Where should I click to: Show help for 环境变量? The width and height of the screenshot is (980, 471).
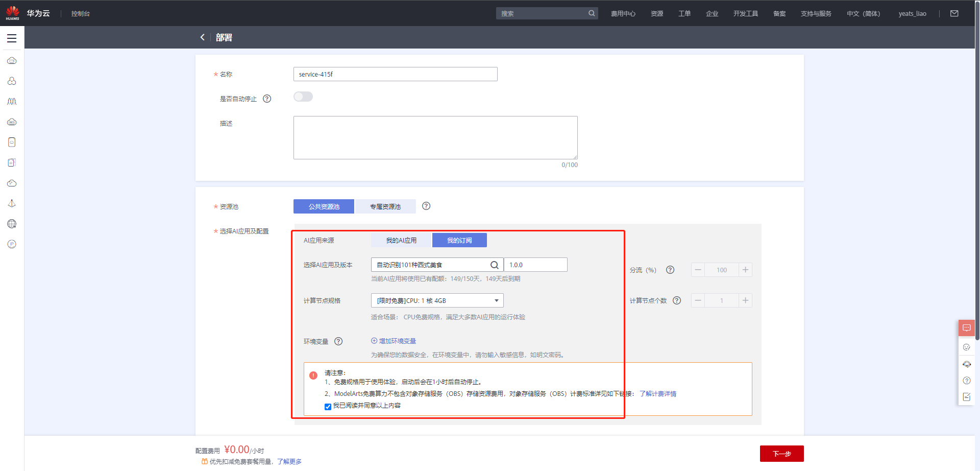click(338, 341)
